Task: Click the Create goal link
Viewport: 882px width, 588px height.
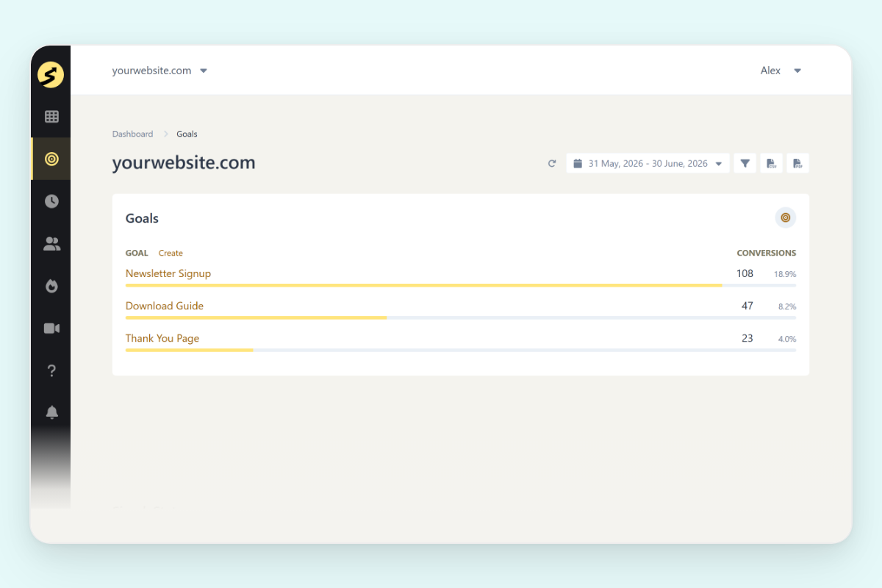Action: tap(171, 253)
